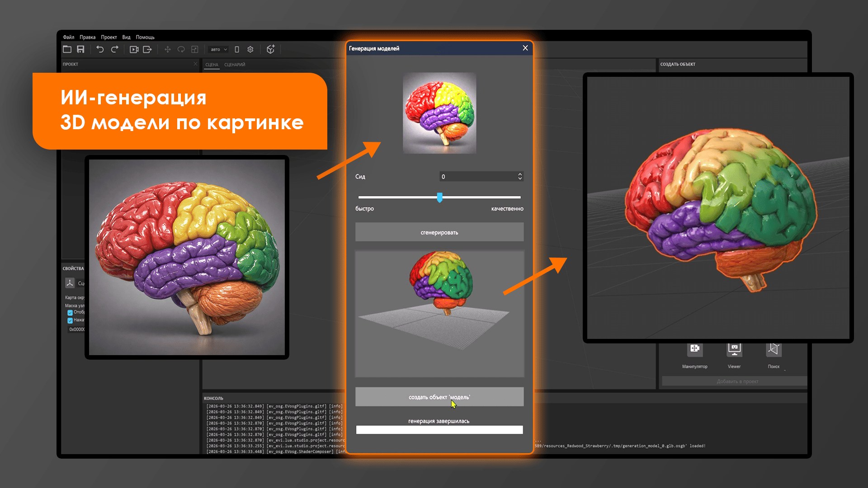Image resolution: width=868 pixels, height=488 pixels.
Task: Click the 0x0000 mask value field
Action: 76,329
